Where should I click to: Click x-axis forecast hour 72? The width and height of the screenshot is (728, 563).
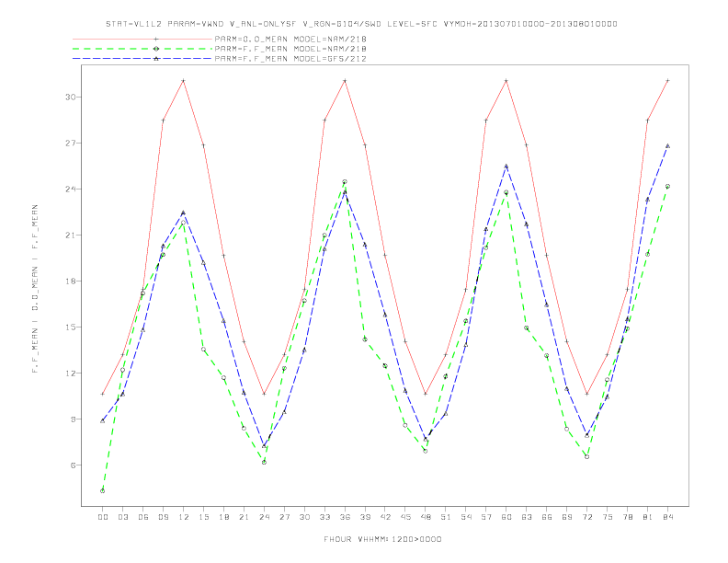[x=586, y=517]
